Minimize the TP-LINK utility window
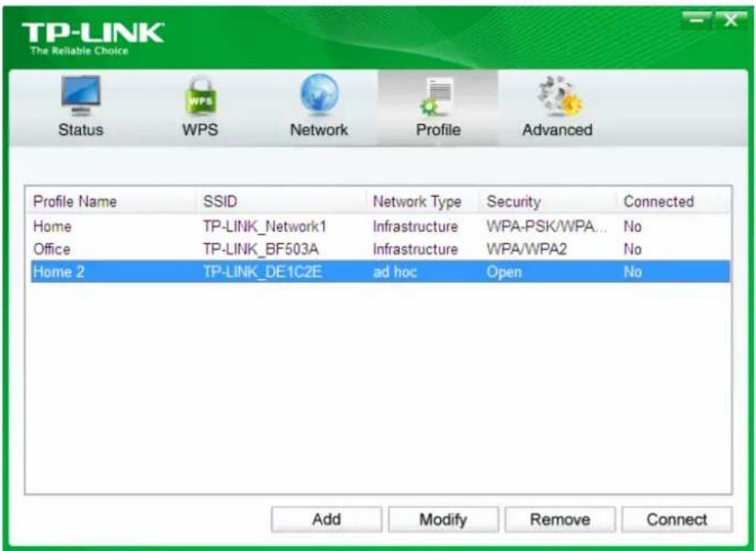Image resolution: width=756 pixels, height=551 pixels. tap(696, 20)
